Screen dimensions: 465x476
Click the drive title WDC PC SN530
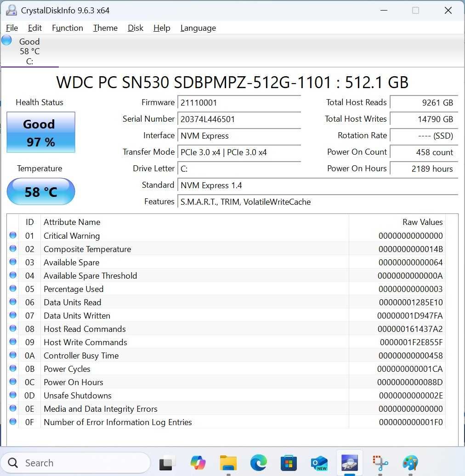tap(232, 82)
